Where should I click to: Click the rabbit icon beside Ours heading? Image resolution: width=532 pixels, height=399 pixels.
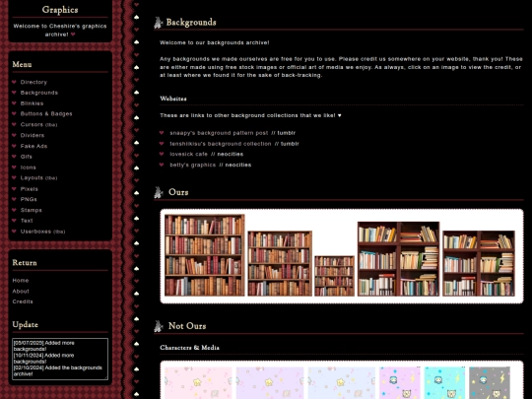tap(158, 192)
